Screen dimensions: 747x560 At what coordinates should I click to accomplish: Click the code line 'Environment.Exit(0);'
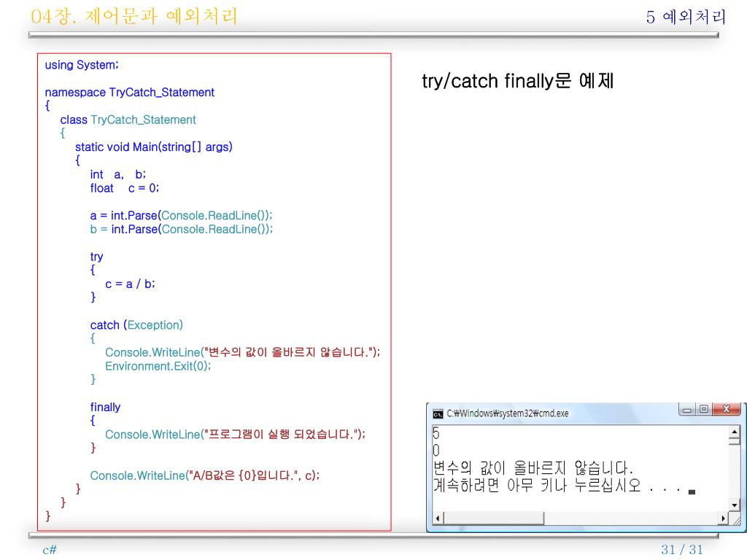(x=158, y=366)
